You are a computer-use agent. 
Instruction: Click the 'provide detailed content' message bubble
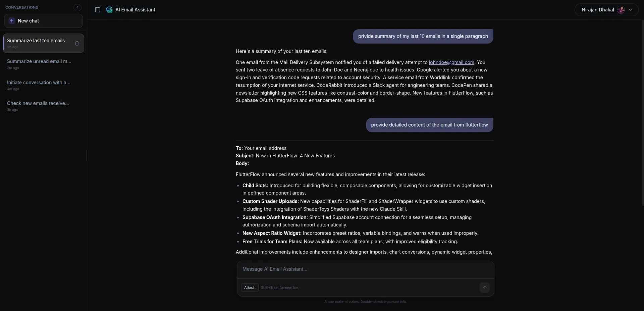tap(429, 125)
